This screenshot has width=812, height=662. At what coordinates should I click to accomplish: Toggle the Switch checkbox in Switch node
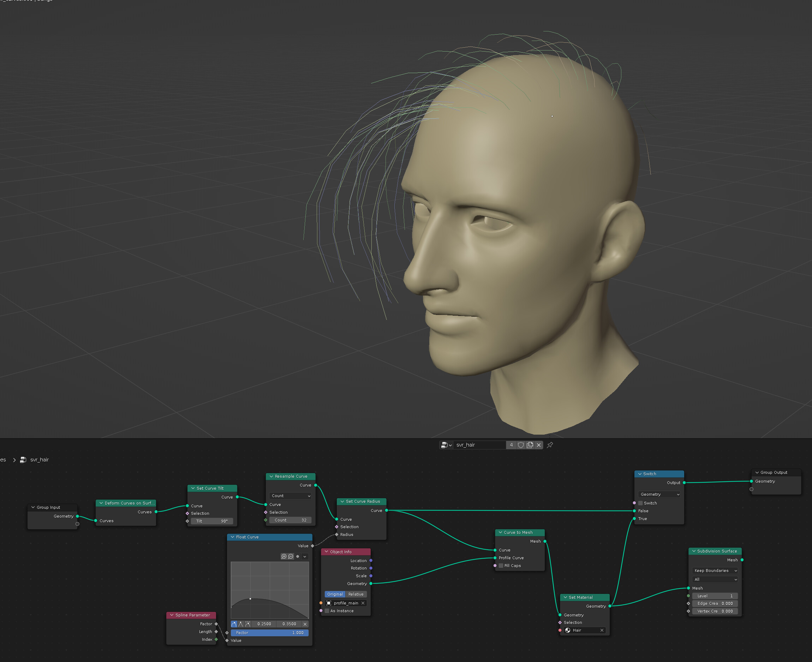(x=640, y=503)
